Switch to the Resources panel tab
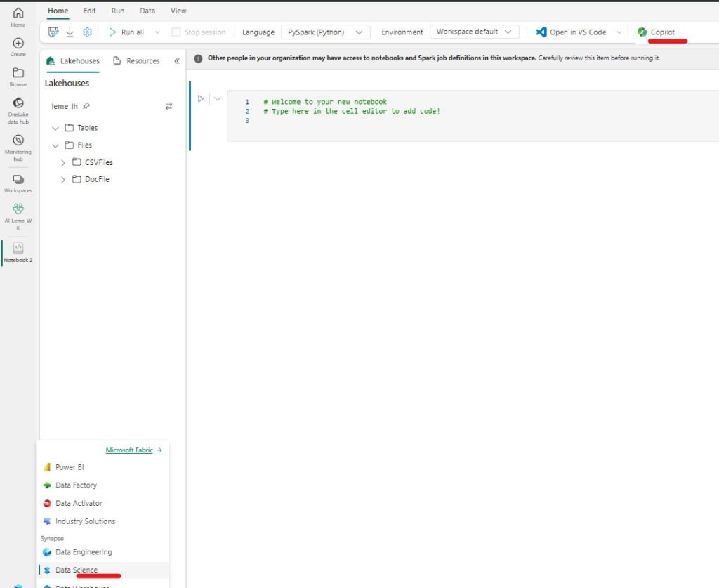The image size is (719, 588). pos(136,61)
